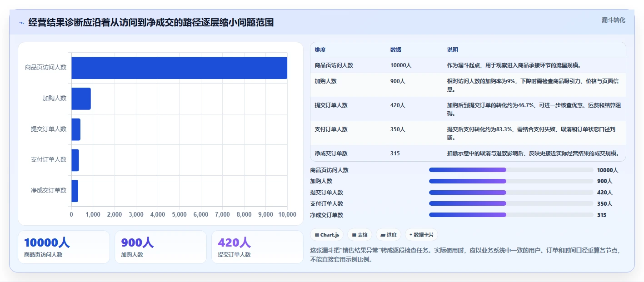Image resolution: width=644 pixels, height=282 pixels.
Task: Click the 说明 column header in the table
Action: point(452,50)
